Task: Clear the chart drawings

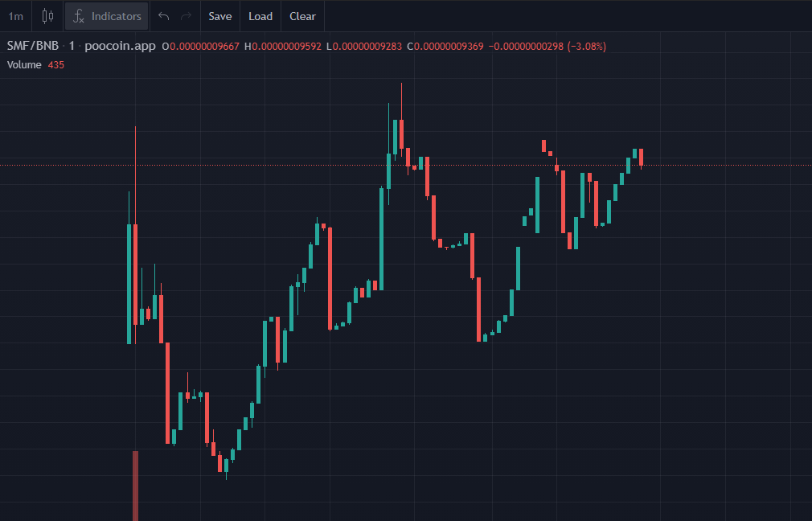Action: pyautogui.click(x=302, y=16)
